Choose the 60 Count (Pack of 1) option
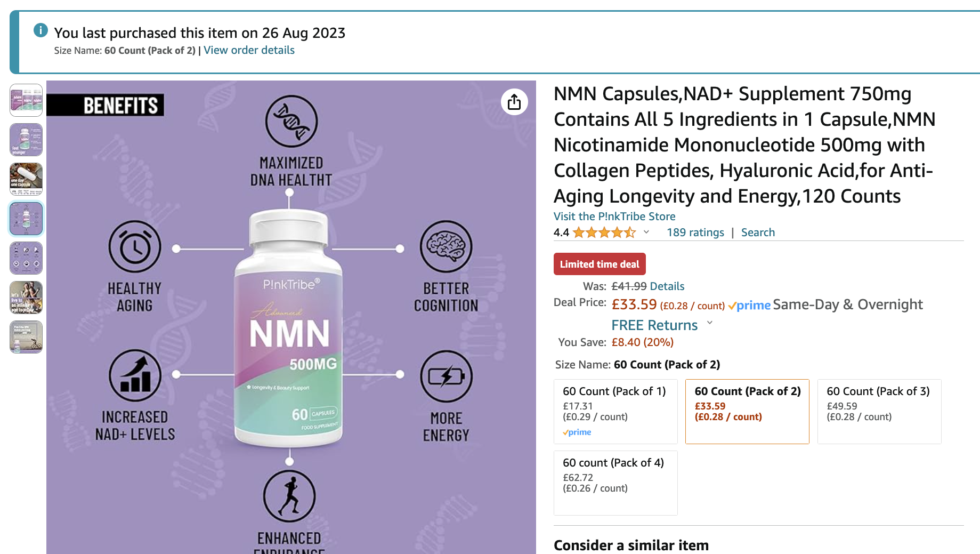The image size is (980, 554). click(x=615, y=411)
